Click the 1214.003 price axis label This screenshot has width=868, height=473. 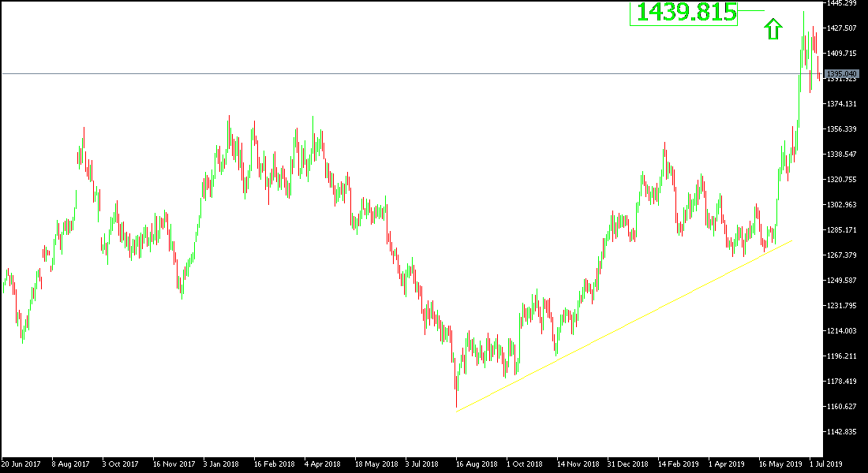coord(844,330)
